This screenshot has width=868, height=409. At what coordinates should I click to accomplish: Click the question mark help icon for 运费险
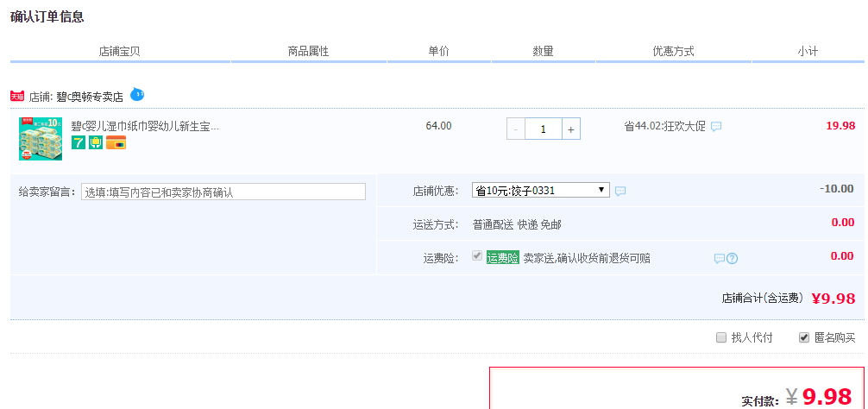point(732,258)
